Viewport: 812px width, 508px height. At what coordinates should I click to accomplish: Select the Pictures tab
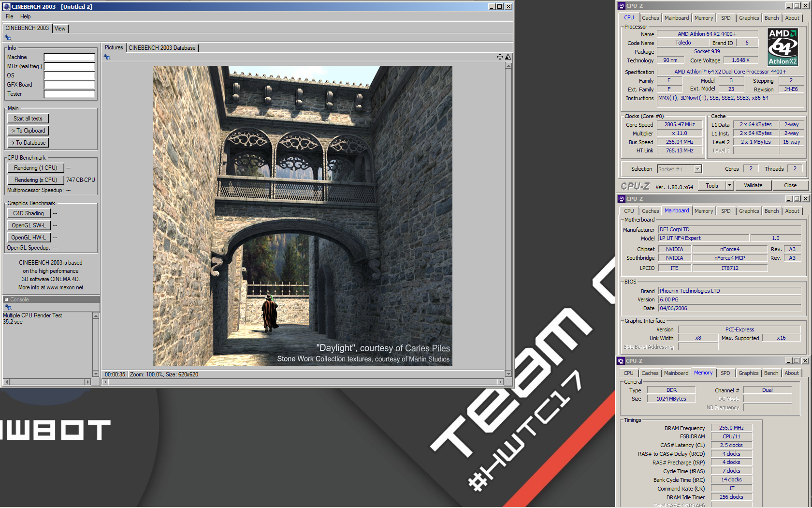tap(114, 47)
